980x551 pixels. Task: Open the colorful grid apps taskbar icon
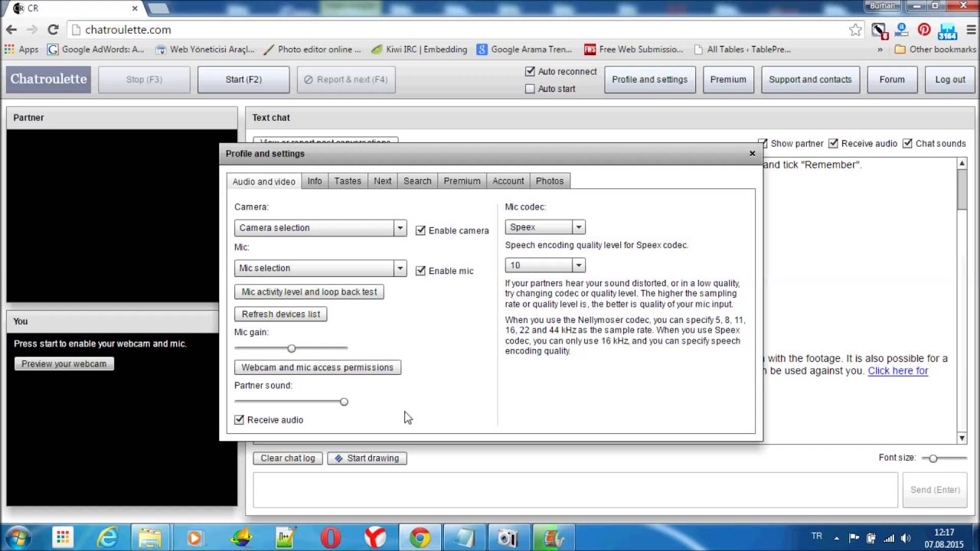[x=63, y=538]
